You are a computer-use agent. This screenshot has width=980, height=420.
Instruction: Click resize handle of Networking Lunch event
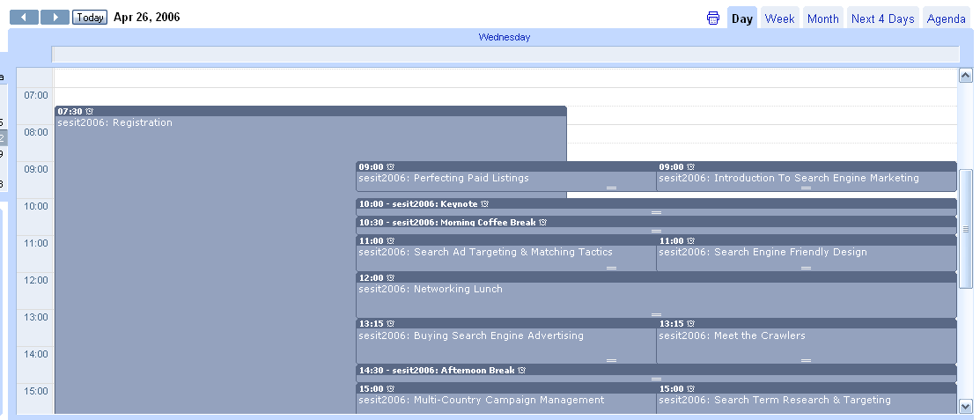coord(656,314)
